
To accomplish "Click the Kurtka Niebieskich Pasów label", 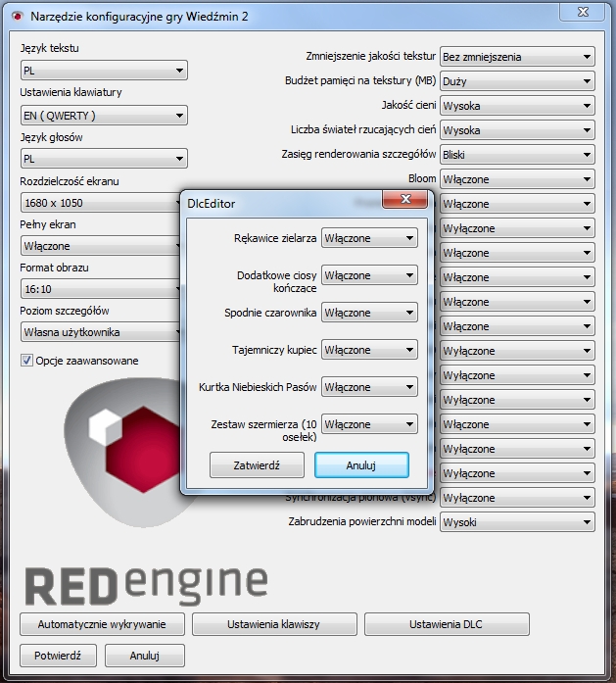I will [258, 387].
